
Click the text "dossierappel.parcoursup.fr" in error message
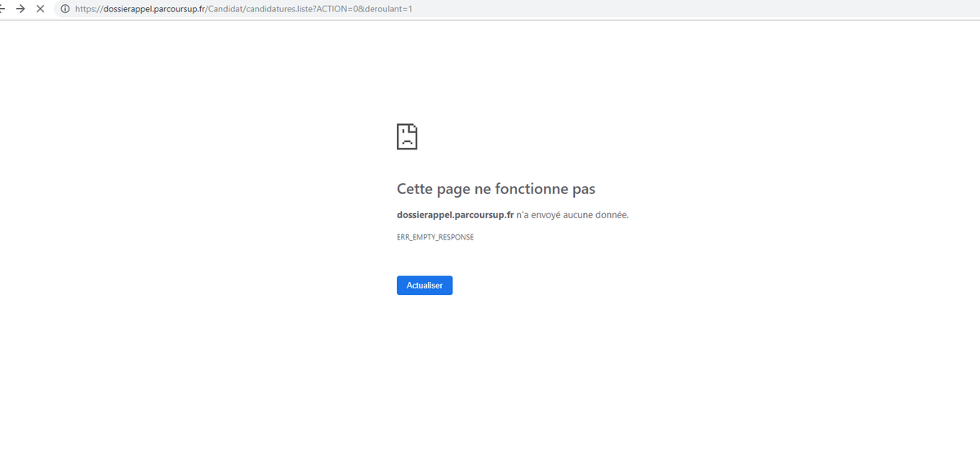455,215
